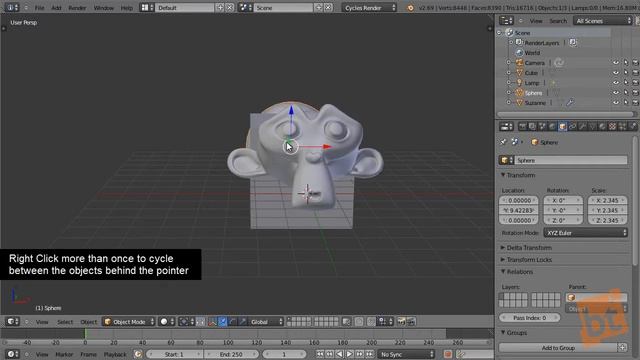Open the outliner editor type selector

click(x=507, y=20)
